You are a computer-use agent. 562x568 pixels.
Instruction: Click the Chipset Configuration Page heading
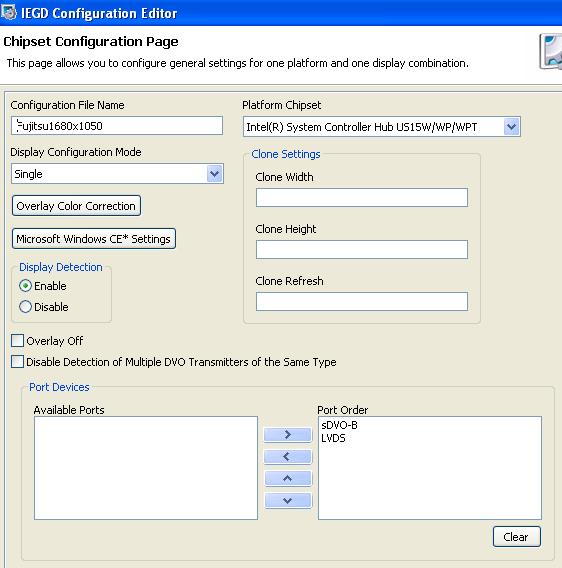91,42
